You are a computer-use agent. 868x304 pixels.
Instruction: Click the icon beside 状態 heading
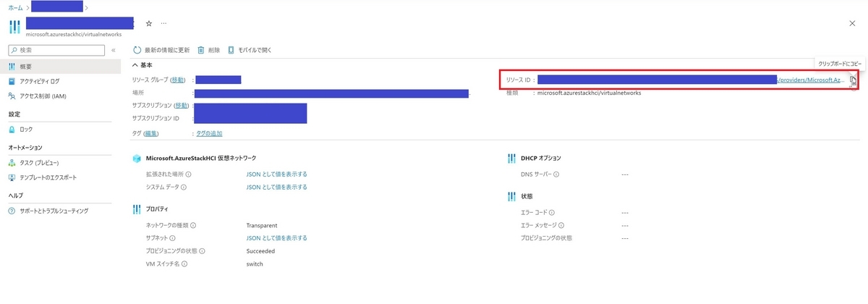511,196
